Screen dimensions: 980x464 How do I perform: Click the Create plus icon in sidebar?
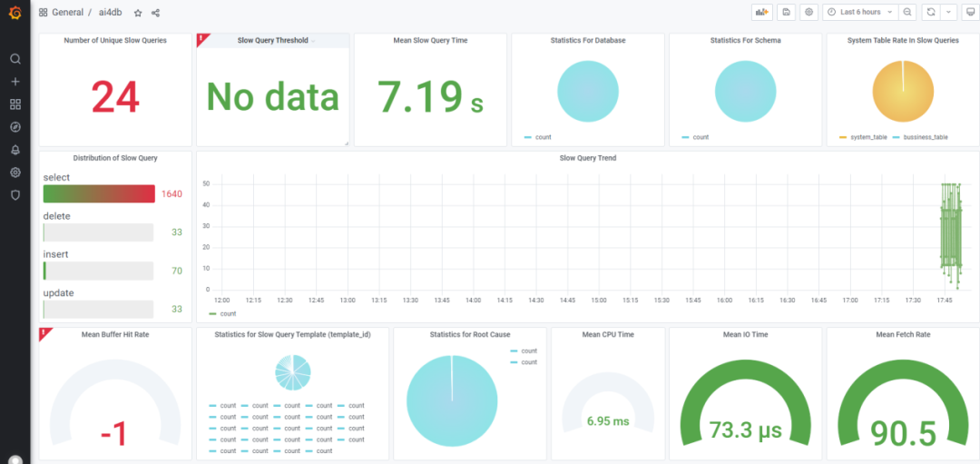[x=15, y=82]
